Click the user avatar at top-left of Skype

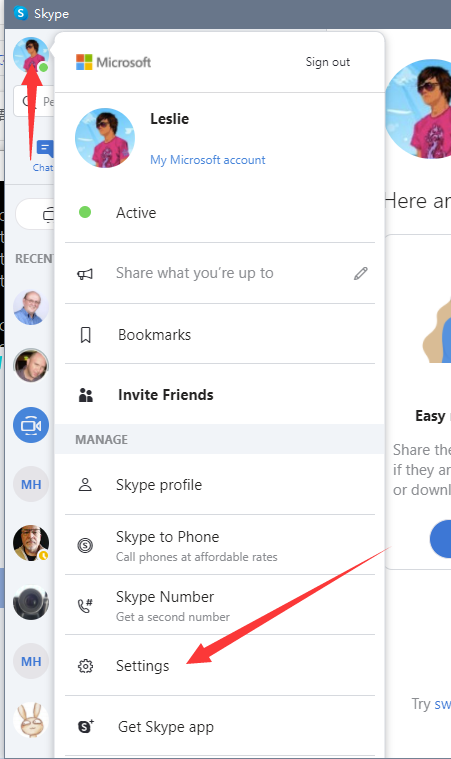31,55
